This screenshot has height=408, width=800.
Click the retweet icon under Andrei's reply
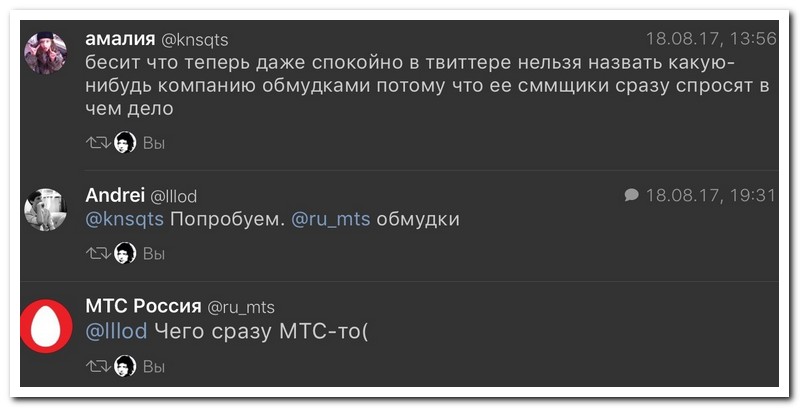point(98,254)
